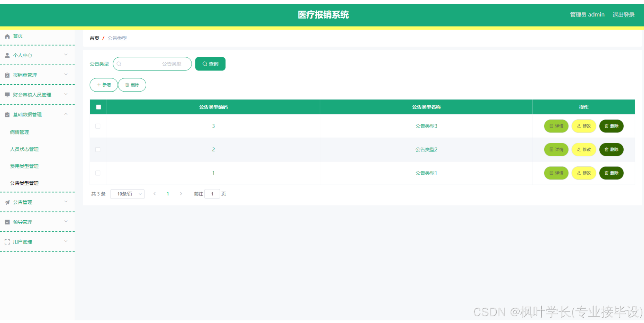Click the 公告类型1 name cell

[x=426, y=173]
